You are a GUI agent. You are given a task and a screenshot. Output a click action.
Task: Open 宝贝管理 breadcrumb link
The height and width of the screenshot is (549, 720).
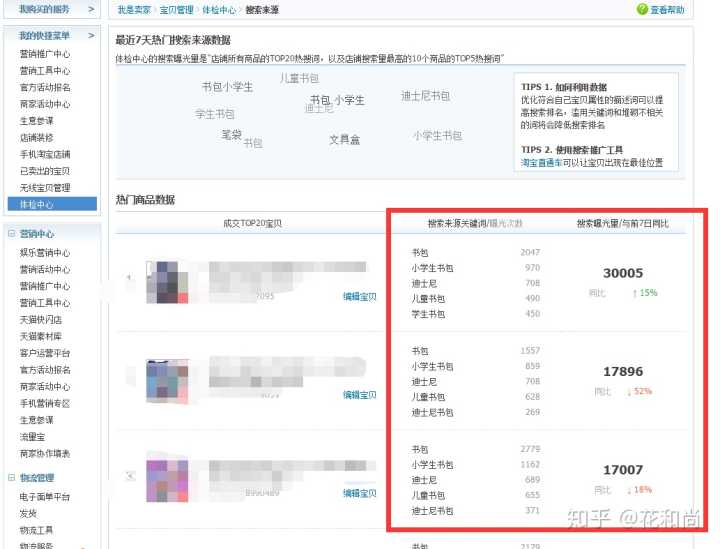(x=176, y=10)
